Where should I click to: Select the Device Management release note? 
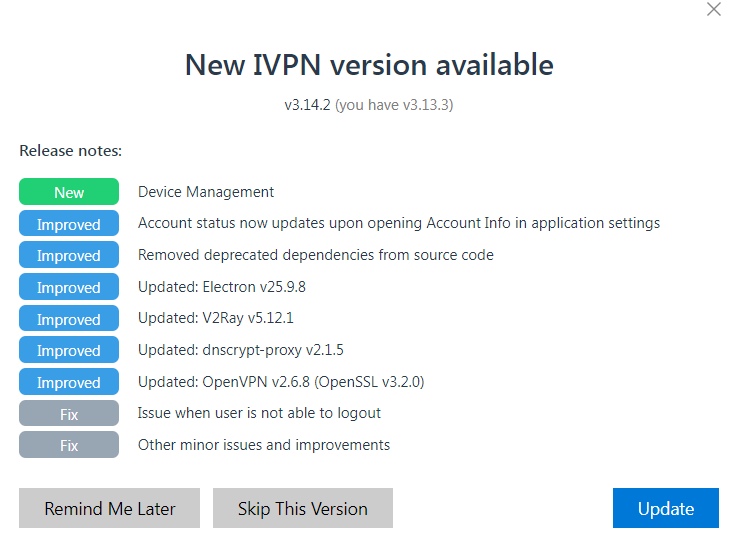pos(205,192)
